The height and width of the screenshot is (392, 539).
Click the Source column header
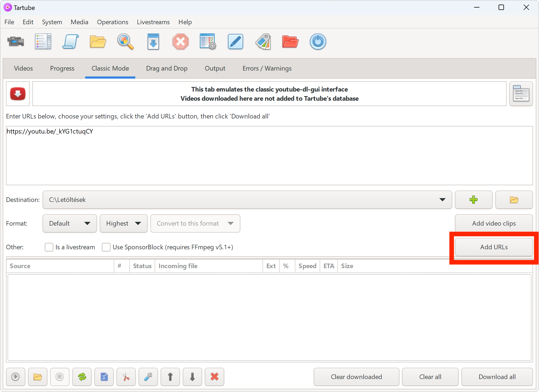(60, 266)
